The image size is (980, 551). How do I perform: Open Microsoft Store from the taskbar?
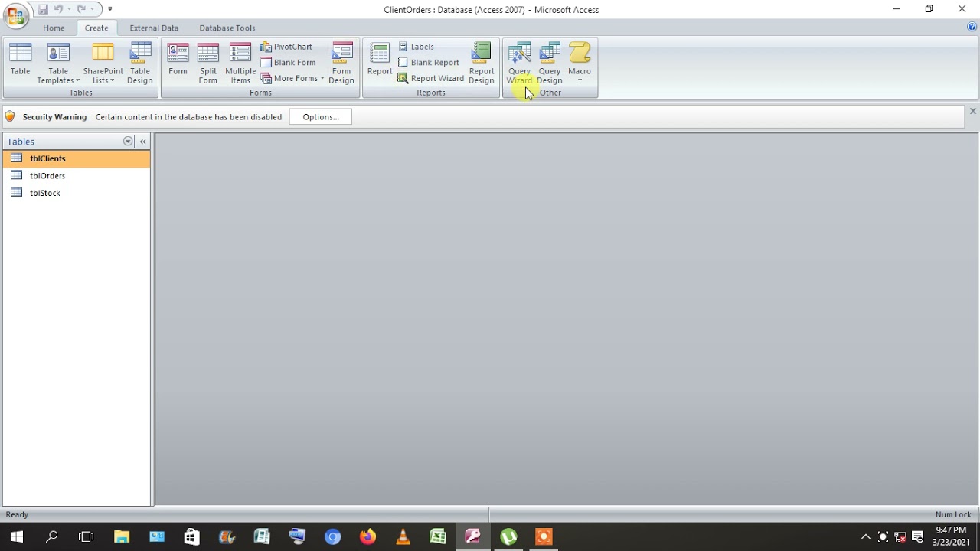coord(191,536)
